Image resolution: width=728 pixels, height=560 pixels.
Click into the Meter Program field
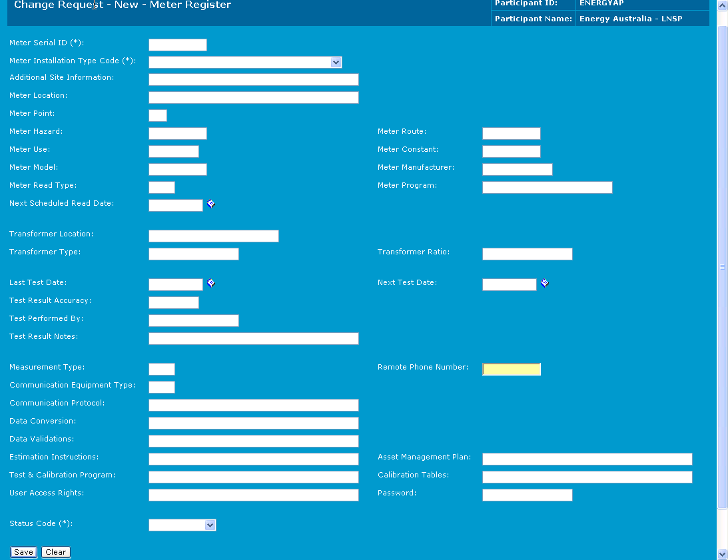[x=547, y=188]
